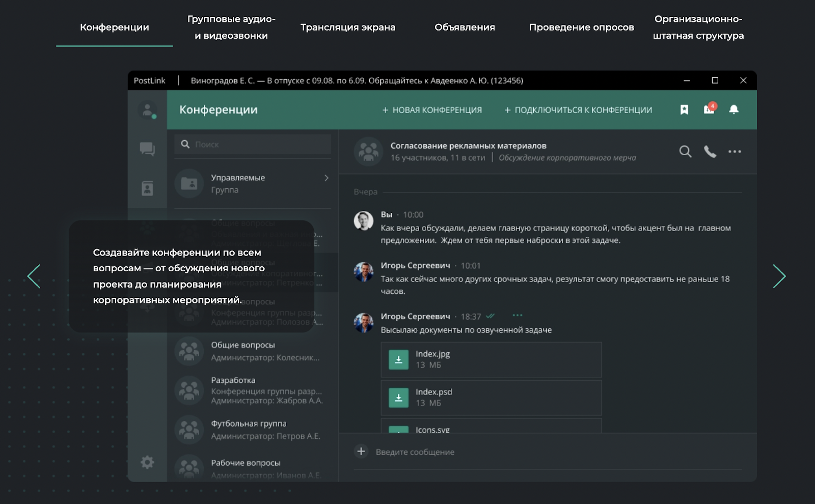Click the Icons.svg file attachment
The width and height of the screenshot is (815, 504).
(491, 426)
